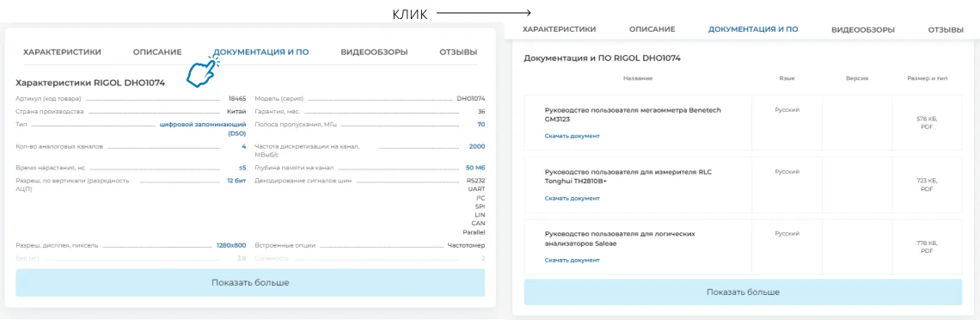Follow the цифровой запоминающий (DSO) type link
This screenshot has width=980, height=320.
click(x=203, y=129)
